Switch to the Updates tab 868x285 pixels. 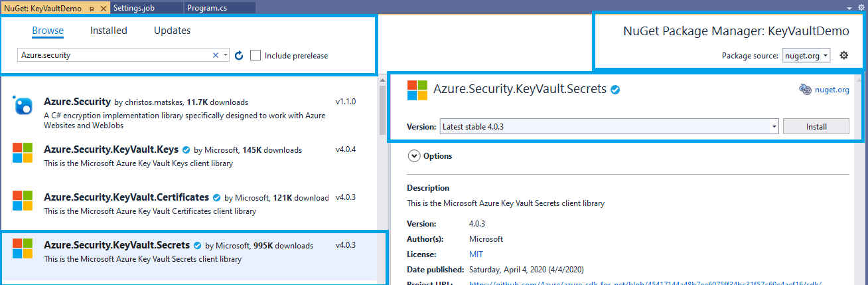(172, 31)
